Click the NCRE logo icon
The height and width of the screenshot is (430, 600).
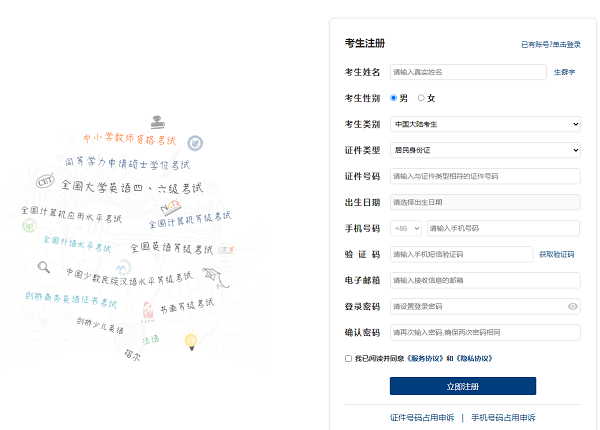click(170, 208)
